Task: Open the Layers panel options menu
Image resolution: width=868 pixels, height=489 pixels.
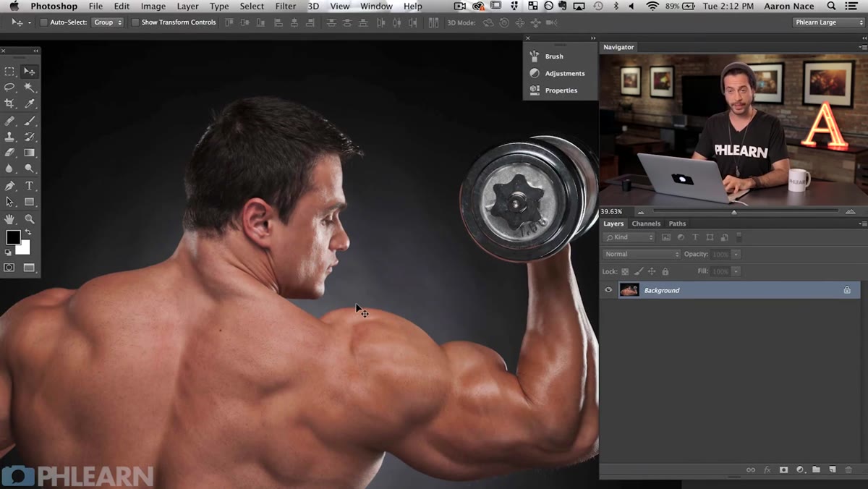Action: point(861,224)
